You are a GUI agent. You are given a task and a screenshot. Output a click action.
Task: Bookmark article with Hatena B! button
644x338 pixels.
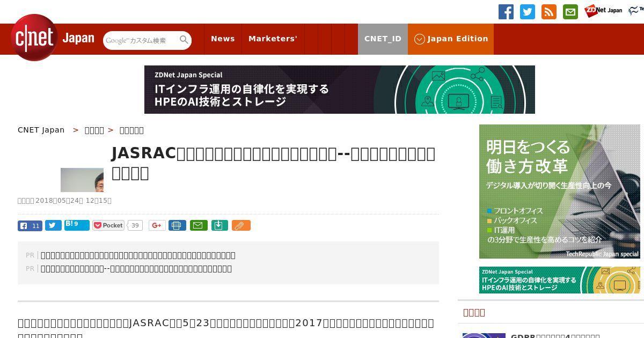(x=77, y=225)
